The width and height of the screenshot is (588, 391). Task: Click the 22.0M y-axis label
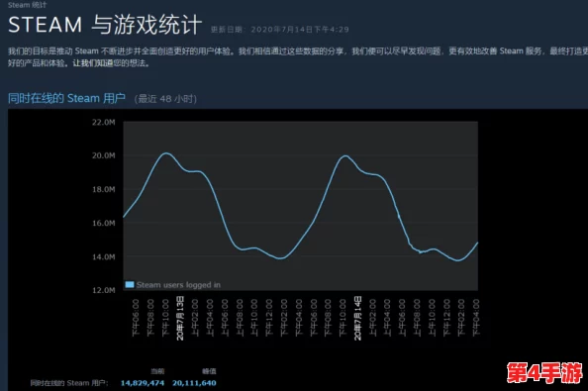coord(104,122)
